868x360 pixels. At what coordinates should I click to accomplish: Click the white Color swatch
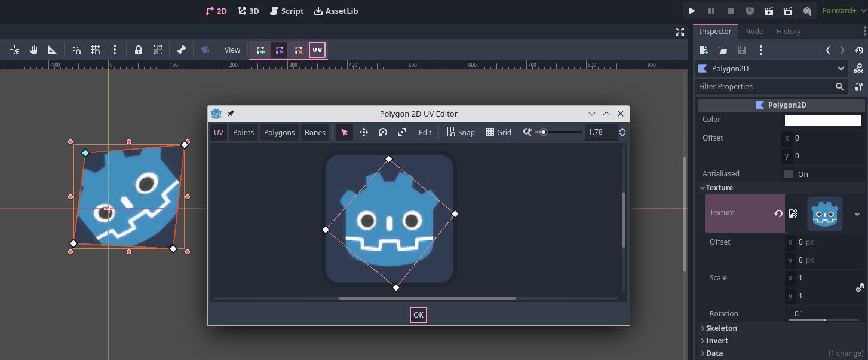point(823,120)
